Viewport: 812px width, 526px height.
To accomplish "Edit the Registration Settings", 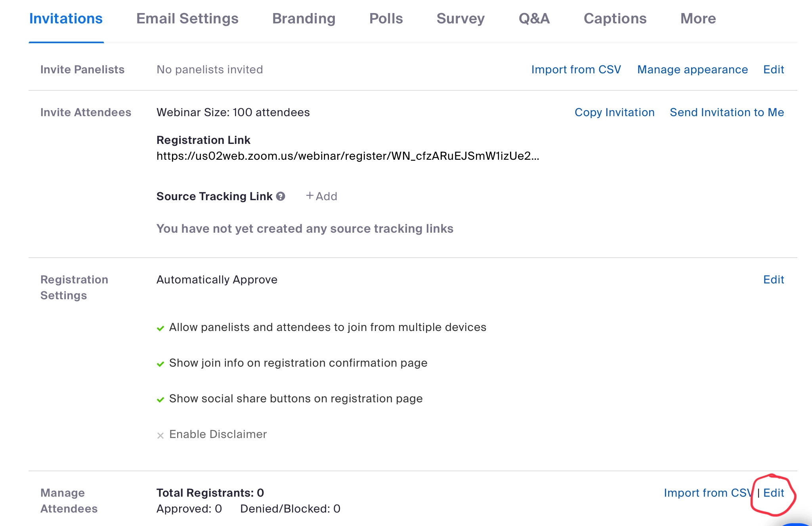I will 774,279.
